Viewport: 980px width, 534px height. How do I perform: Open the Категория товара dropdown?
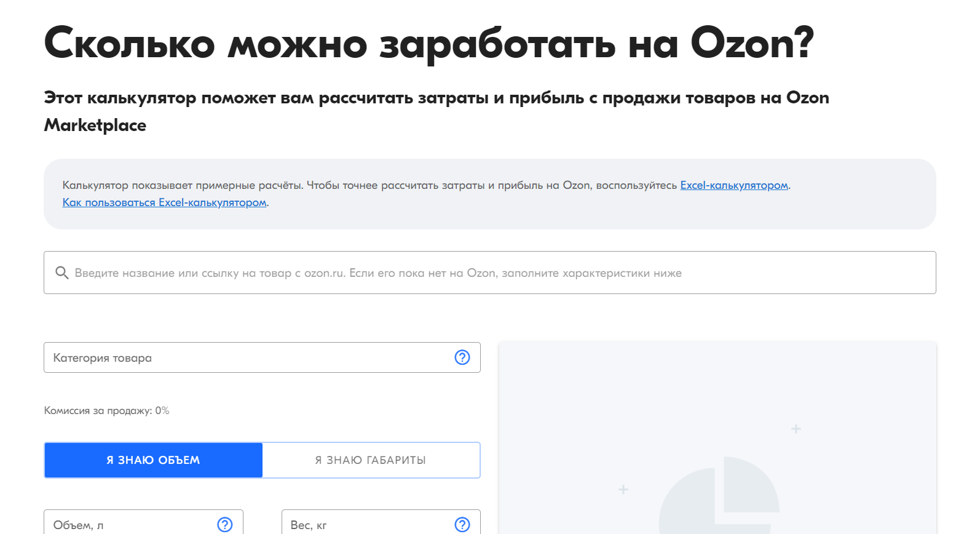(x=262, y=357)
